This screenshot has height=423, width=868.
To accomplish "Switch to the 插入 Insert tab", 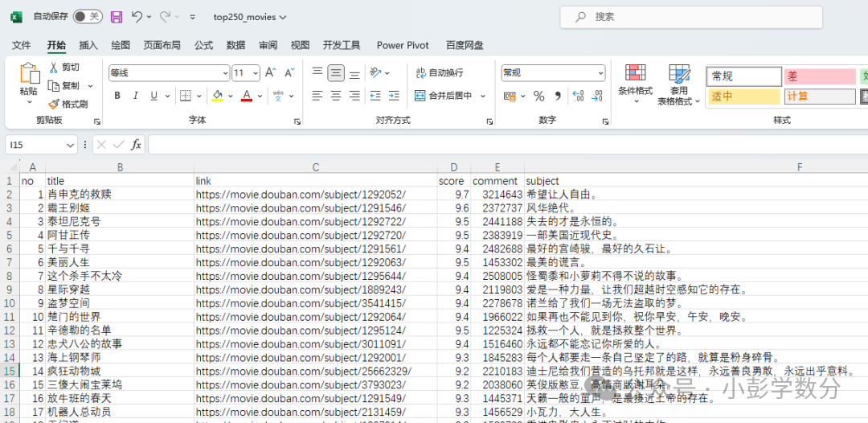I will [88, 45].
